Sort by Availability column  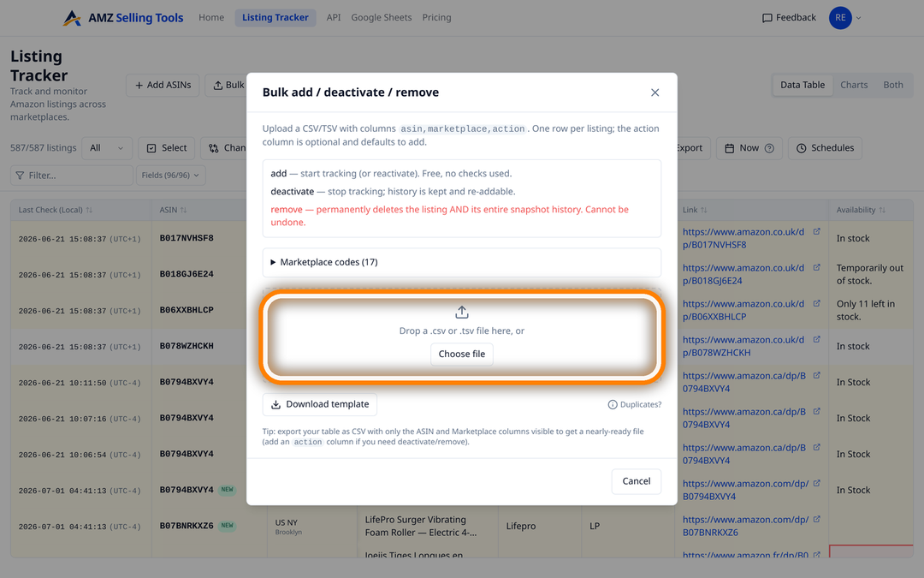(861, 210)
